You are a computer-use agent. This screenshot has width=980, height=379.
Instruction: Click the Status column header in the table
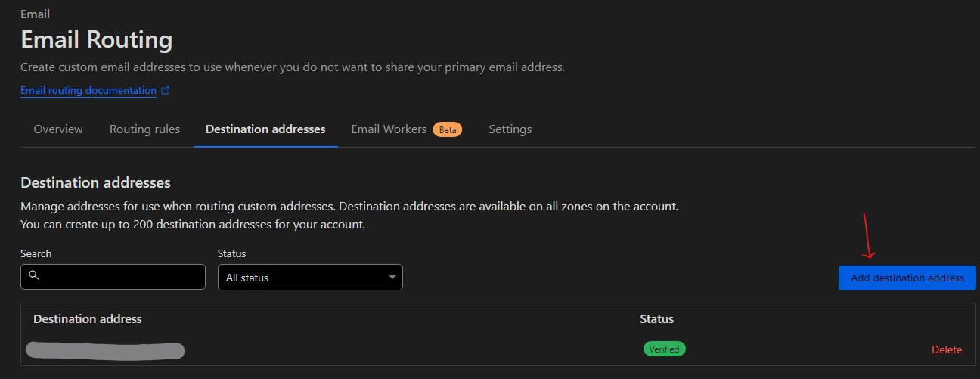656,318
